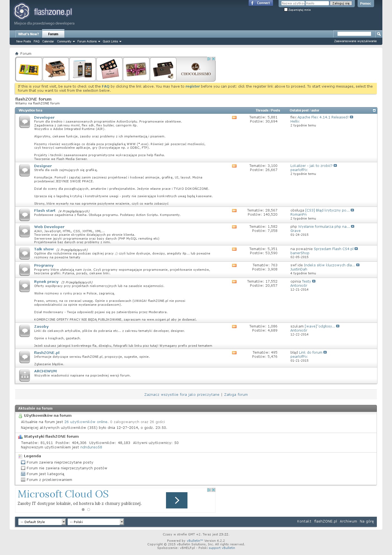
Task: Enable the Zapamiętaj mnie checkbox
Action: (286, 10)
